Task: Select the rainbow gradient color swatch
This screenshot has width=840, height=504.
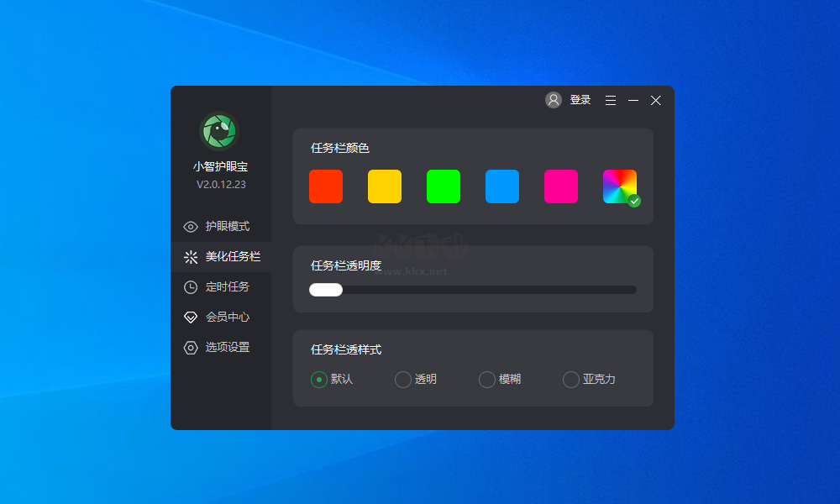Action: (619, 186)
